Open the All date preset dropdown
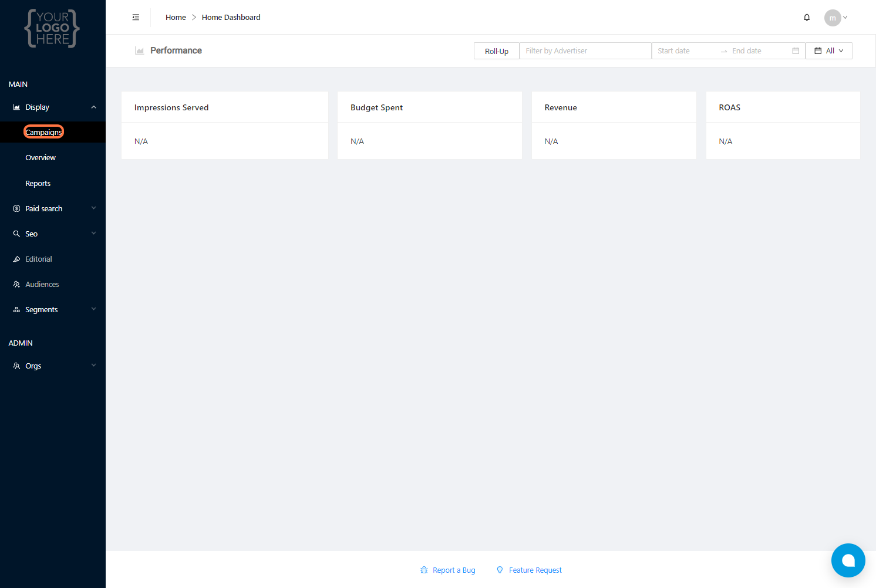The width and height of the screenshot is (876, 588). [x=828, y=51]
